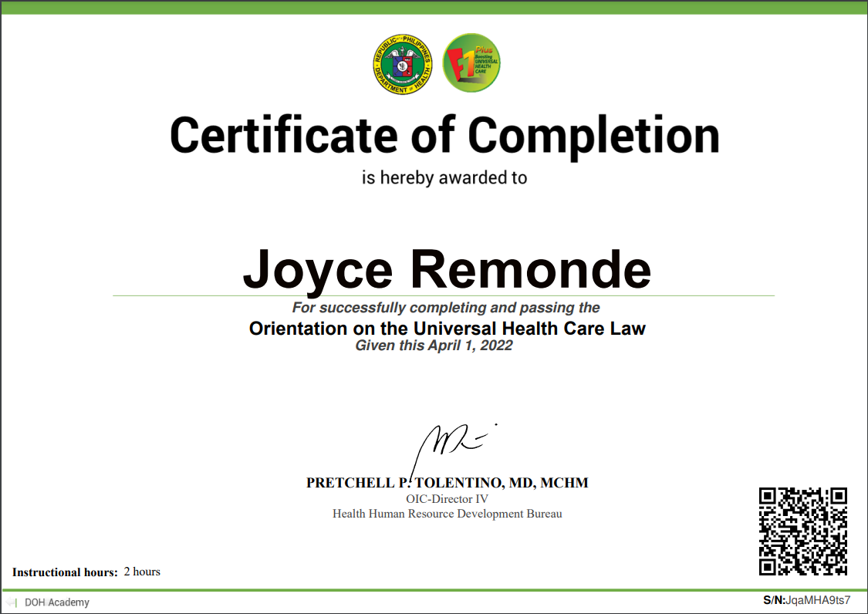Click the OIC-Director IV designation text

click(446, 499)
